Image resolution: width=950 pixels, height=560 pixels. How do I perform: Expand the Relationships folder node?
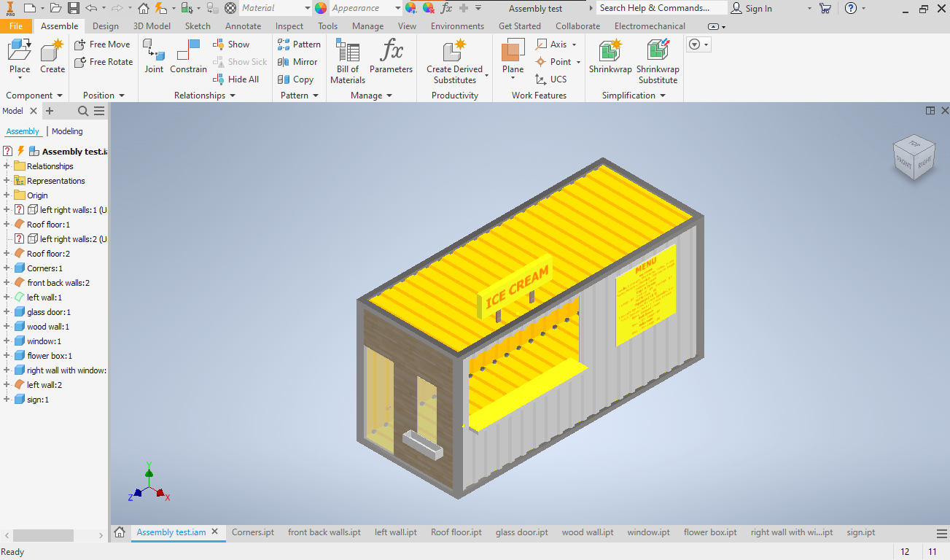click(x=7, y=166)
